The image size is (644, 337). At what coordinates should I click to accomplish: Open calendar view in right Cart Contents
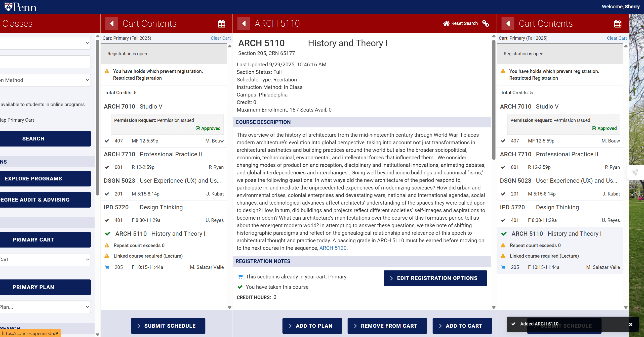click(618, 24)
